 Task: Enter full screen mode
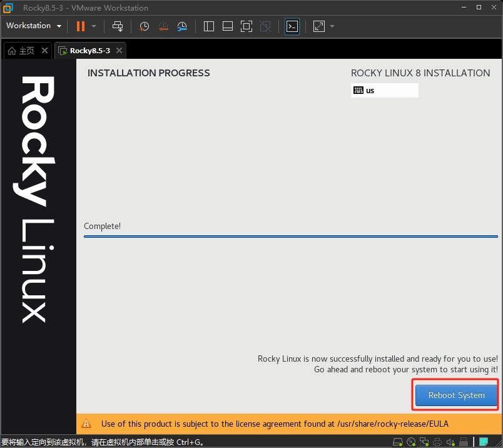click(x=246, y=26)
